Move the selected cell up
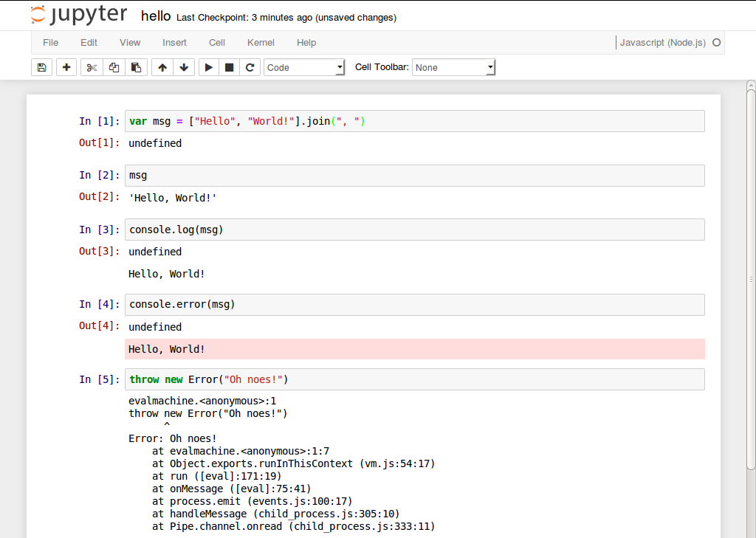This screenshot has height=538, width=756. [x=162, y=67]
